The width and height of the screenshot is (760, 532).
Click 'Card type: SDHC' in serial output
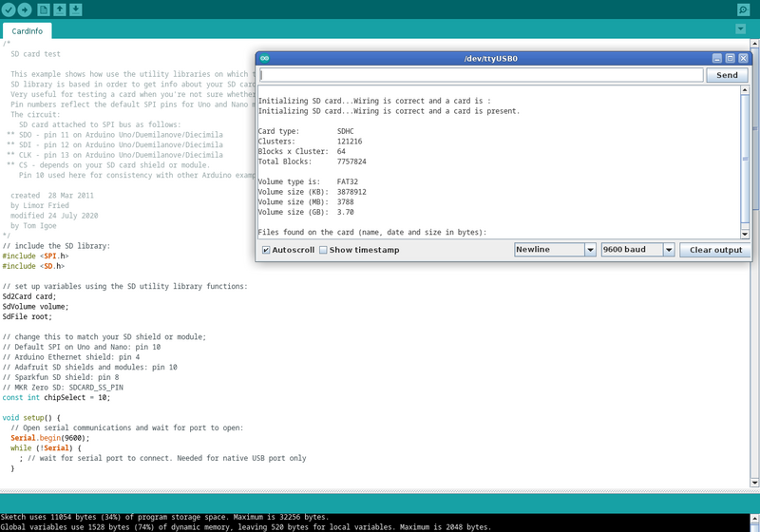(x=306, y=131)
